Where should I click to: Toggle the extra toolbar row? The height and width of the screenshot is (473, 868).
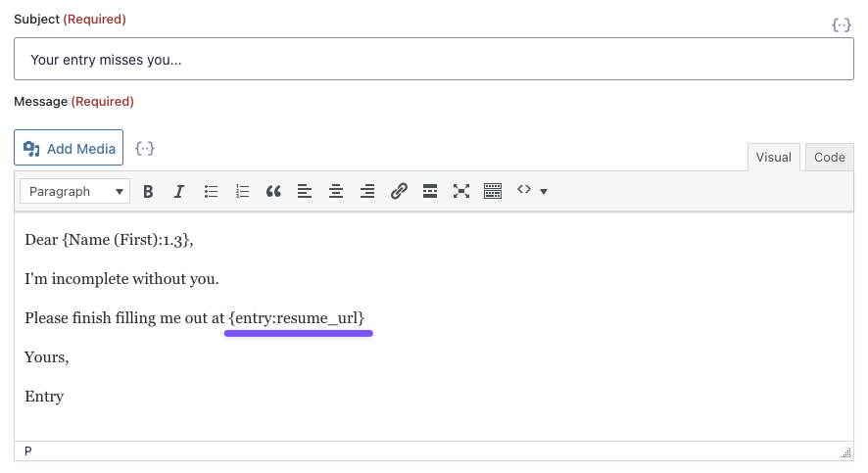pyautogui.click(x=492, y=192)
